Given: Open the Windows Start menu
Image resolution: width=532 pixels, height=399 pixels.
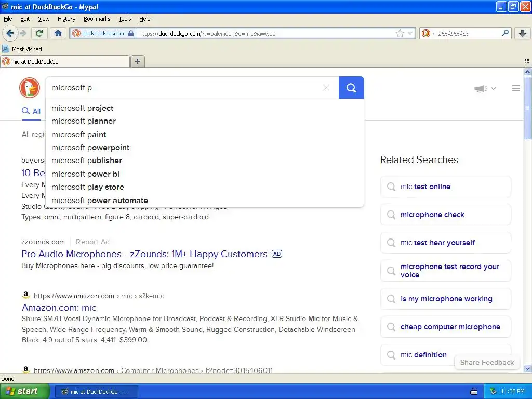Looking at the screenshot, I should tap(24, 391).
